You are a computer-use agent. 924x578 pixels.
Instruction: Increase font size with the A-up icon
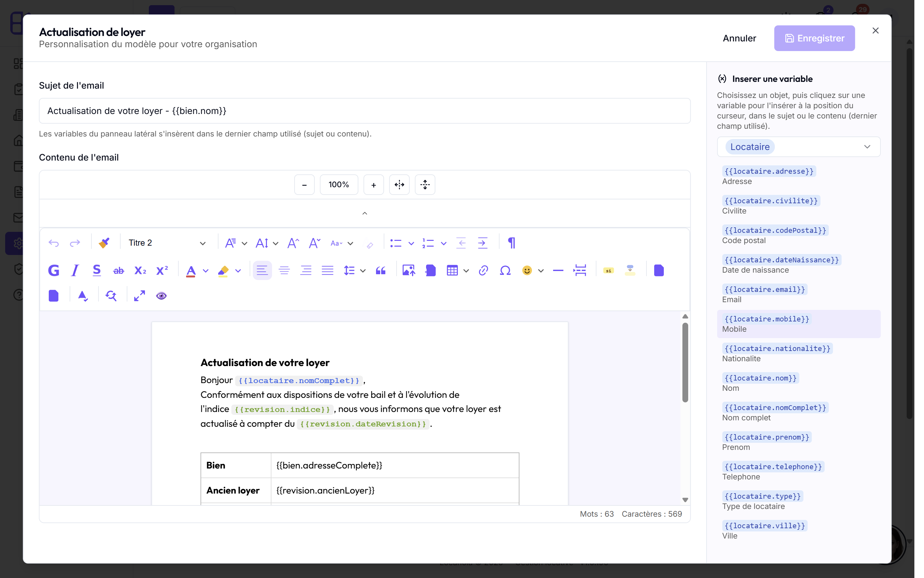293,243
